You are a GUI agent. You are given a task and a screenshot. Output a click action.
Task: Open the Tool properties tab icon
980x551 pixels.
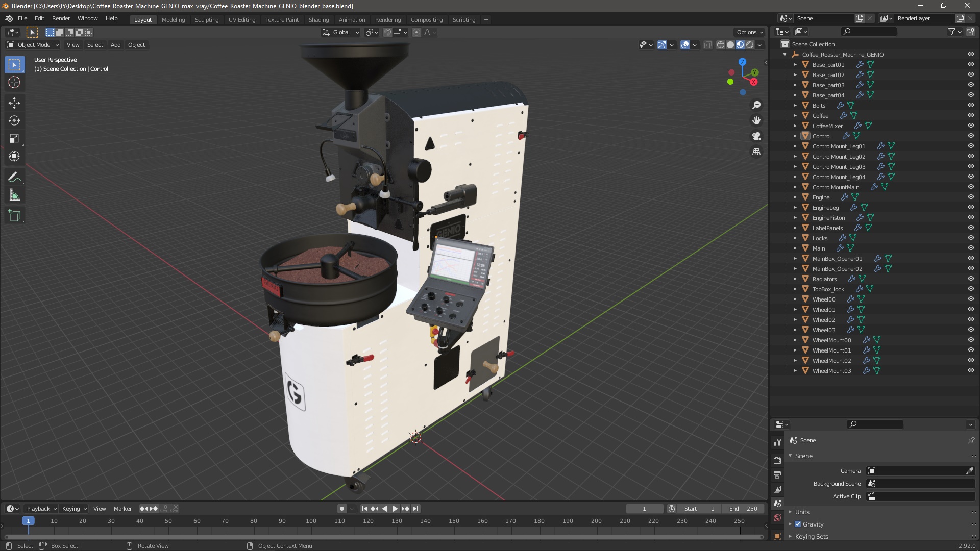tap(777, 442)
